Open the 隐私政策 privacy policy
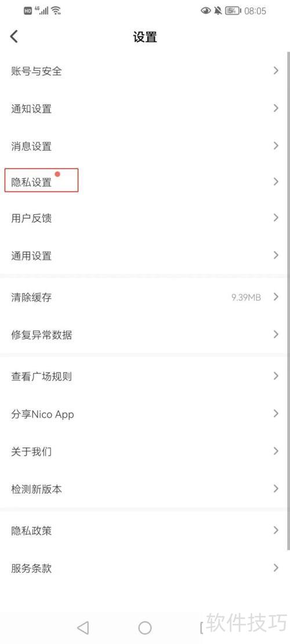The width and height of the screenshot is (290, 644). pos(145,530)
